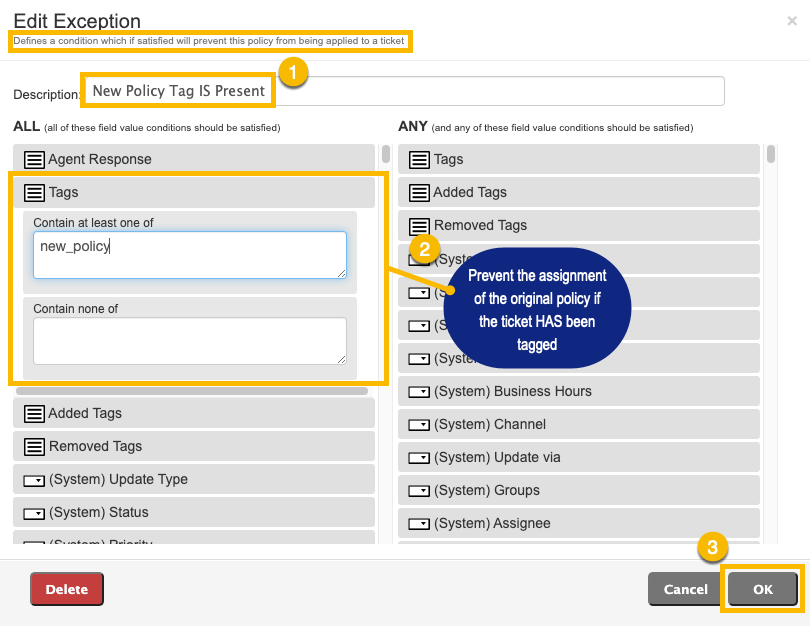The height and width of the screenshot is (626, 810).
Task: Click the Tags list icon in ANY column
Action: tap(419, 160)
